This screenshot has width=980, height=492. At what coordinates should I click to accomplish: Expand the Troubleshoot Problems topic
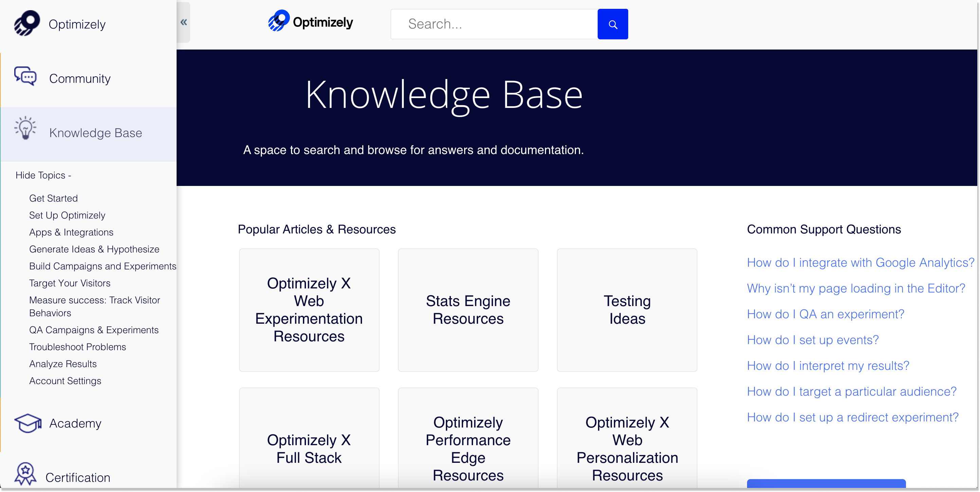[77, 346]
